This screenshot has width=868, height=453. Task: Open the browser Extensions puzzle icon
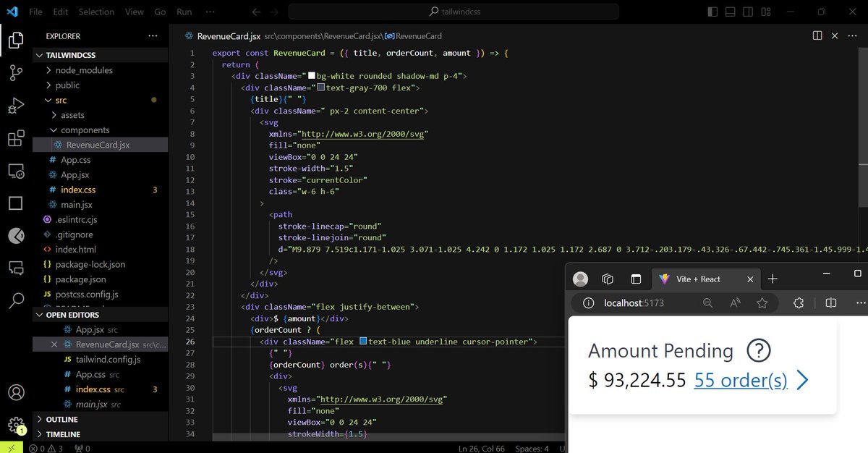point(799,303)
